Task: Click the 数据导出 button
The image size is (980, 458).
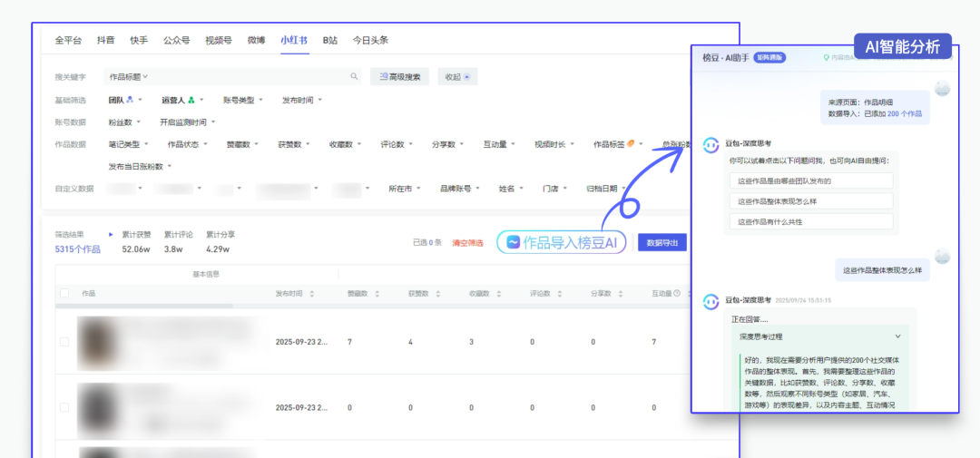Action: point(661,242)
